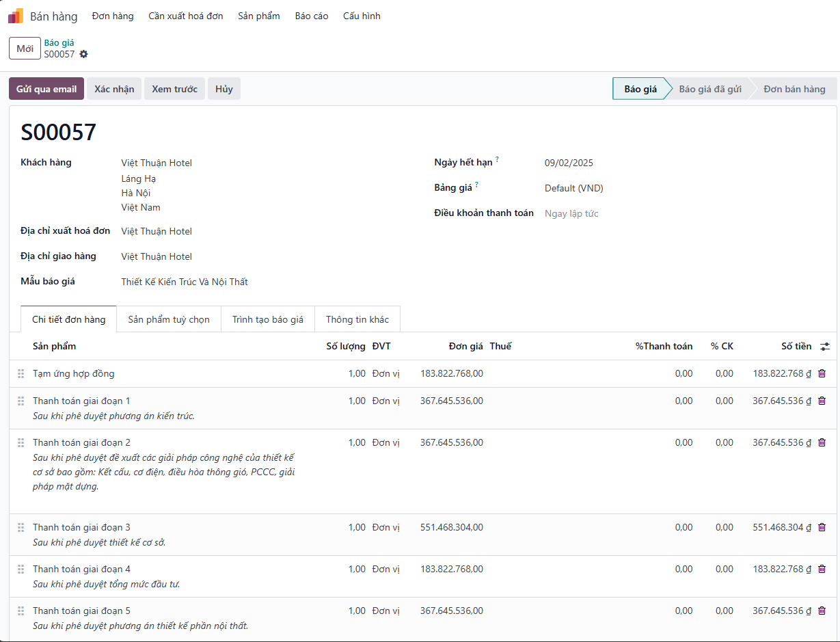
Task: Click the %Thanh toán column header
Action: [664, 346]
